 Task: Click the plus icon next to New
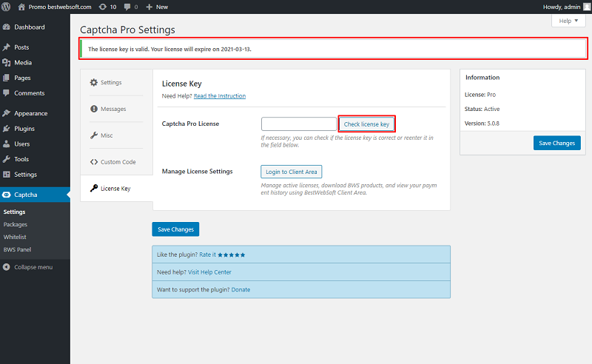149,7
